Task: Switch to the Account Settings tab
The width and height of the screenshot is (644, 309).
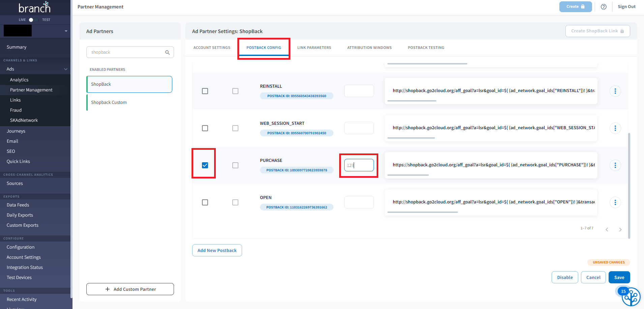Action: click(212, 48)
